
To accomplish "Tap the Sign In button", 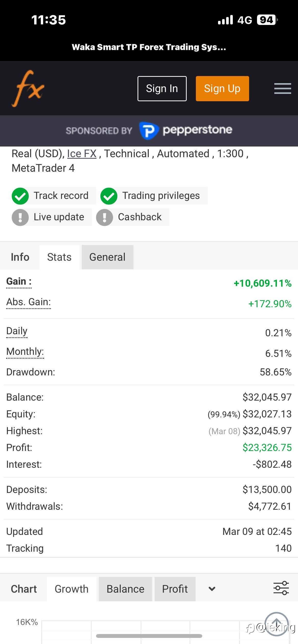I will tap(162, 89).
